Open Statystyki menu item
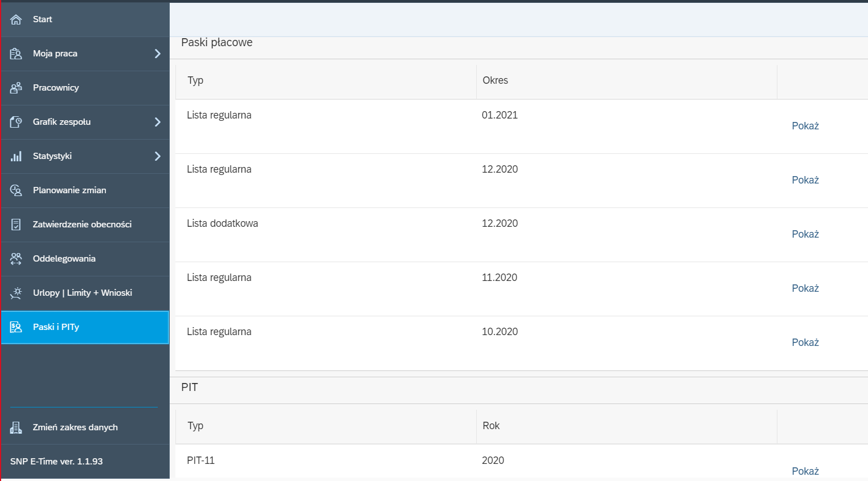 click(85, 156)
